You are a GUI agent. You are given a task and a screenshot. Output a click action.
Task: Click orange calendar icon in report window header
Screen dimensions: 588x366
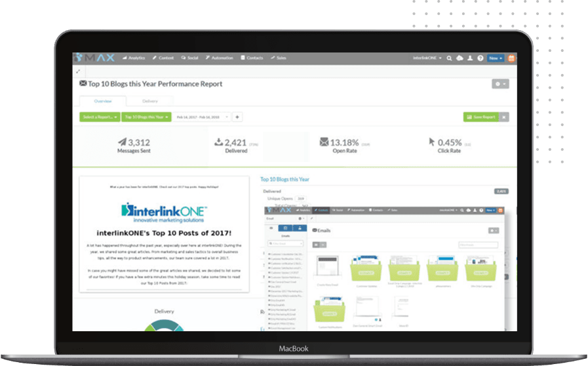coord(511,58)
